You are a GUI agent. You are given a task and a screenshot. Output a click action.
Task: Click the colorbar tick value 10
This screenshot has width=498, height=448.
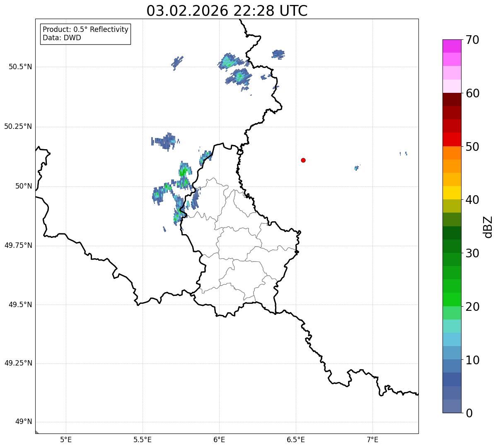pos(472,360)
